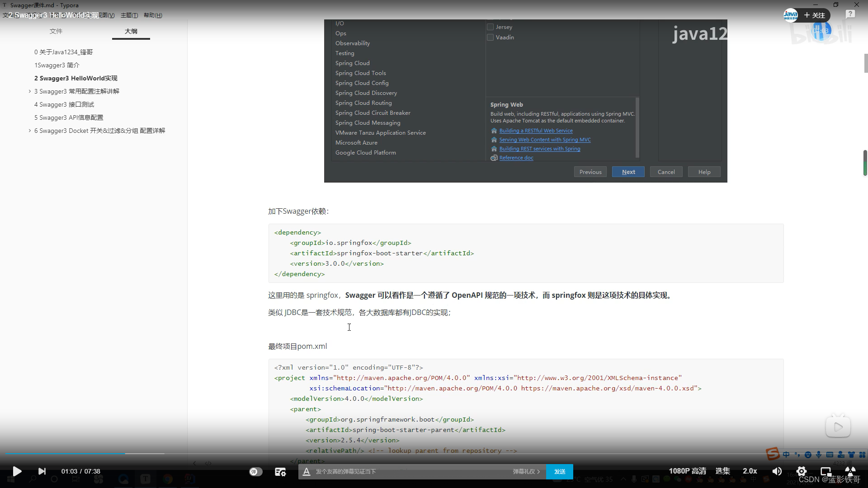Image resolution: width=868 pixels, height=488 pixels.
Task: Click the 加下Swagger依赖 paragraph
Action: [x=298, y=211]
